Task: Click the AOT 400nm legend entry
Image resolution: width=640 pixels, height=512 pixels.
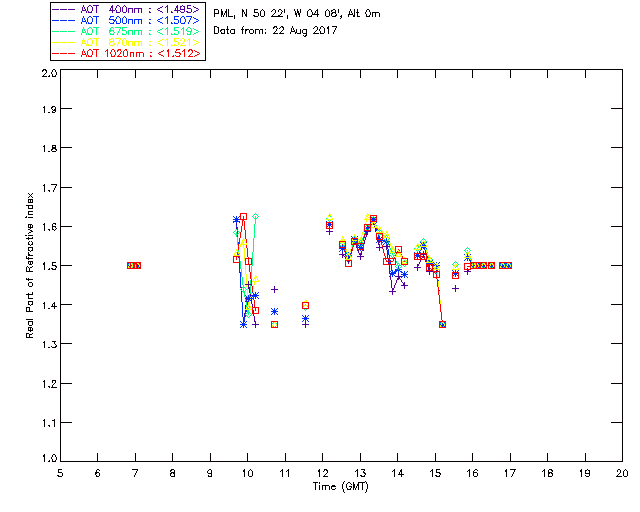Action: 127,9
